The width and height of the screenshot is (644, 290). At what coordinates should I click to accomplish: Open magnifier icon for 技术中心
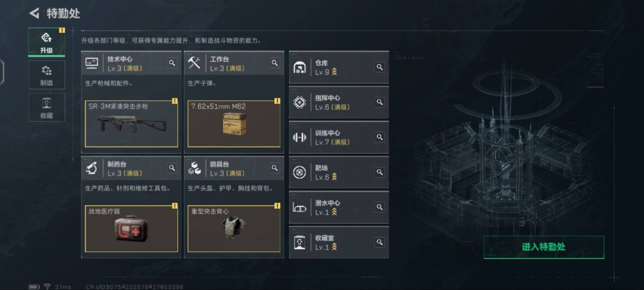[x=172, y=63]
